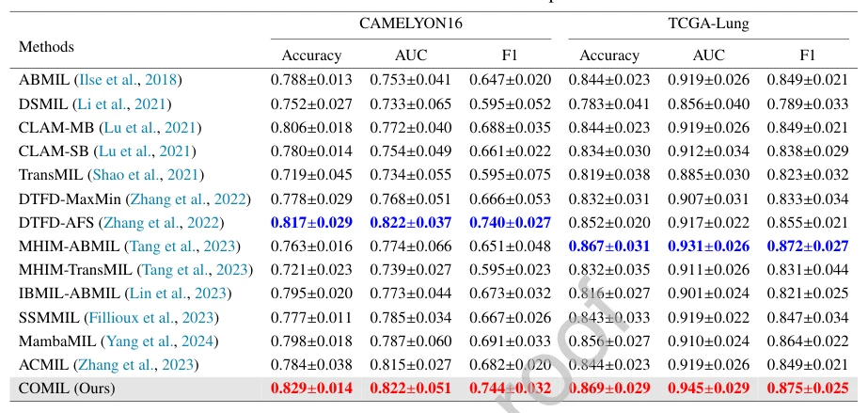Click the red 0.945±0.029 COMIL AUC value
The image size is (868, 413).
pos(708,389)
